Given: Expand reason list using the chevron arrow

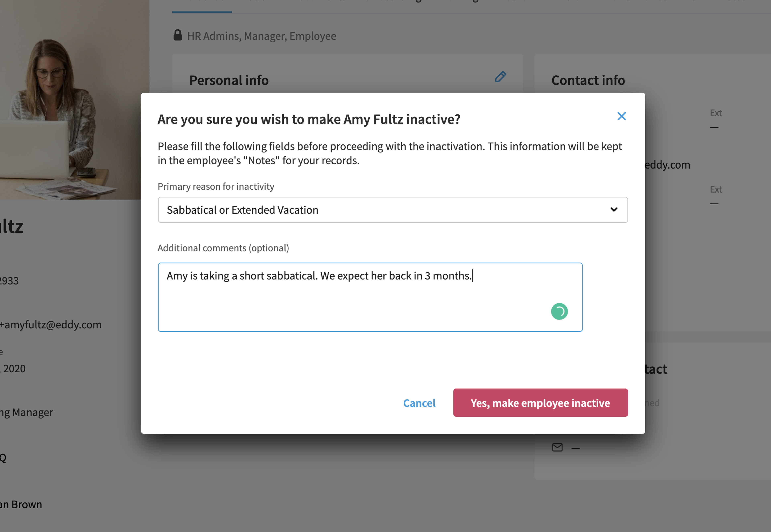Looking at the screenshot, I should point(614,210).
